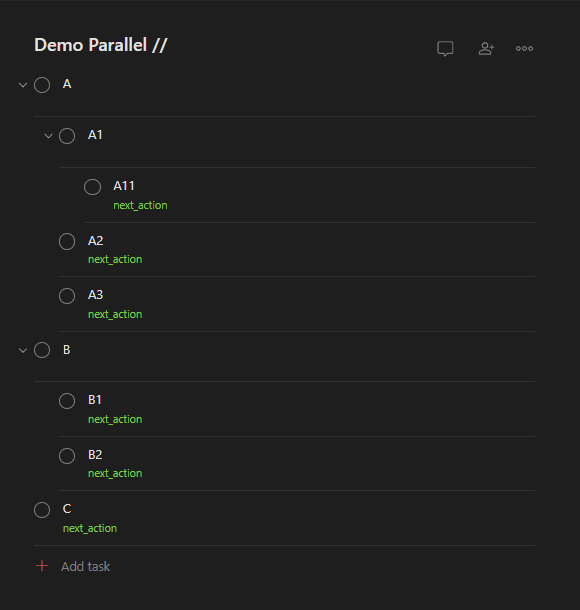The width and height of the screenshot is (580, 610).
Task: Mark task A3 done
Action: [67, 296]
